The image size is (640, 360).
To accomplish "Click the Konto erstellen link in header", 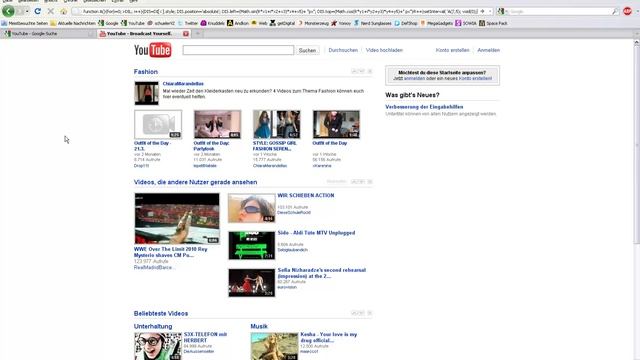I will [452, 50].
